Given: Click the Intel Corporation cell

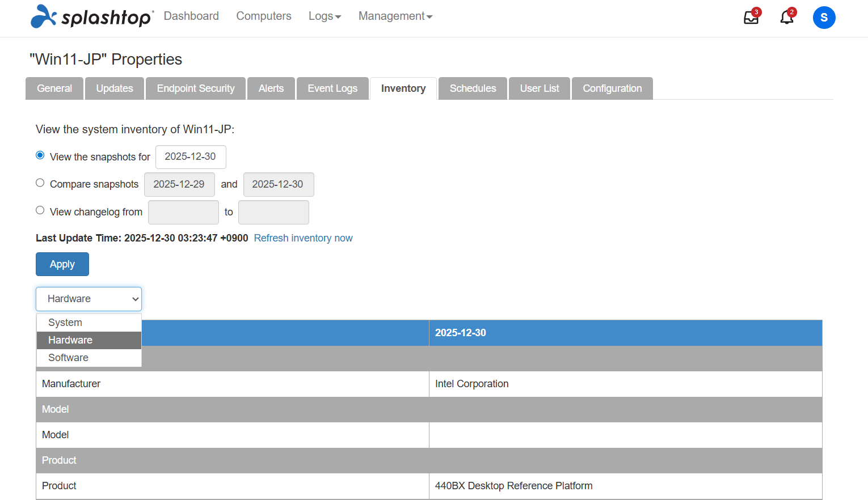Looking at the screenshot, I should point(626,384).
